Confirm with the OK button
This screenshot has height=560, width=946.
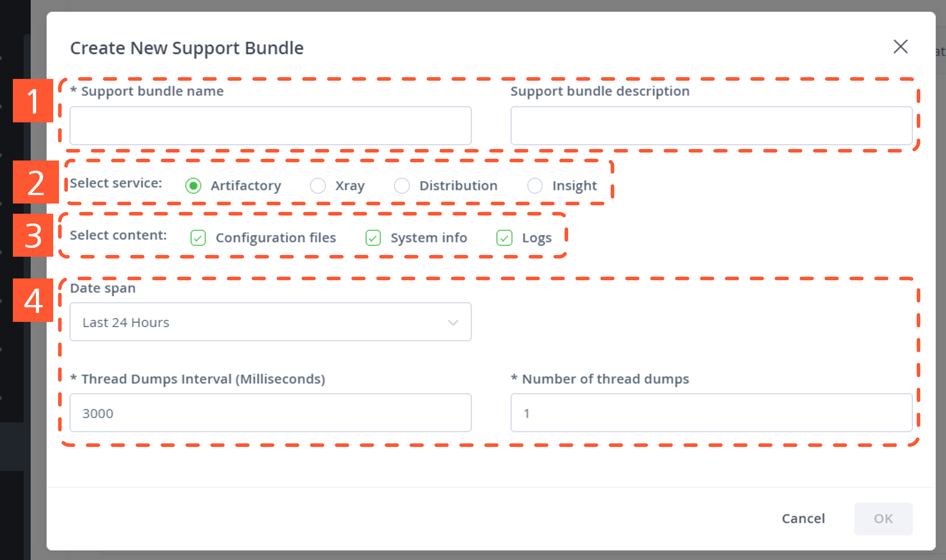883,518
